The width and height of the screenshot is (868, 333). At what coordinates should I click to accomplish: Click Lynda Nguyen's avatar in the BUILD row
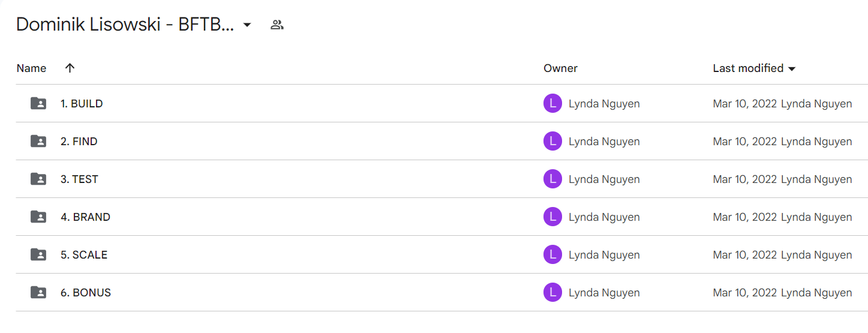(x=552, y=103)
